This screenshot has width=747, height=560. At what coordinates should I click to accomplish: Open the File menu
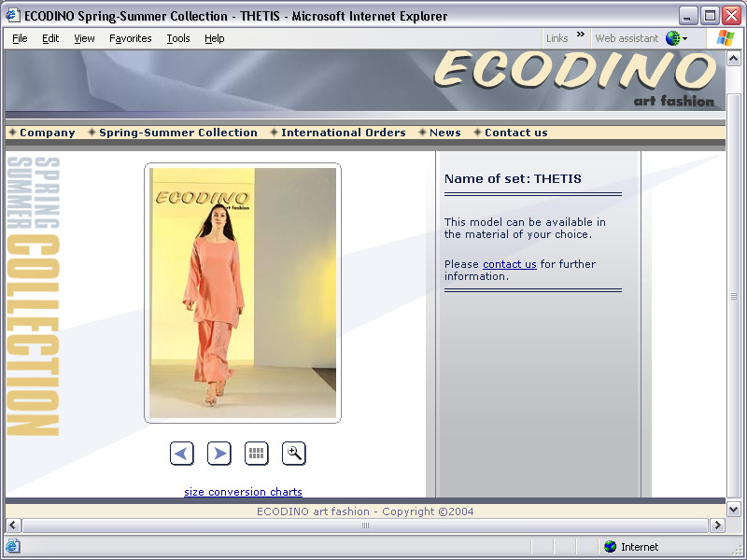[20, 38]
